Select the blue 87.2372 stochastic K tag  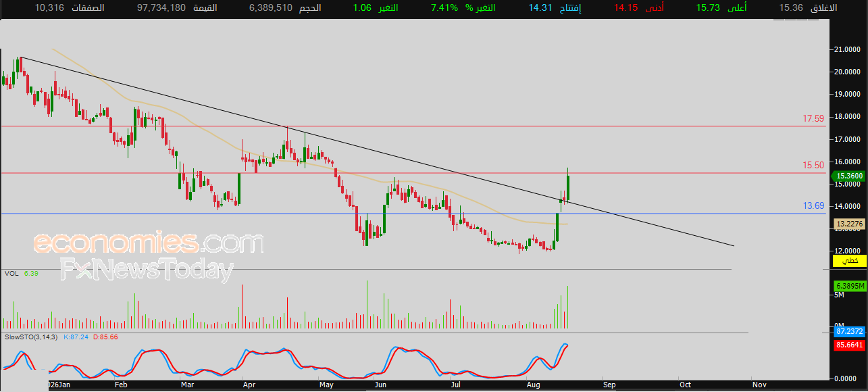[x=849, y=332]
